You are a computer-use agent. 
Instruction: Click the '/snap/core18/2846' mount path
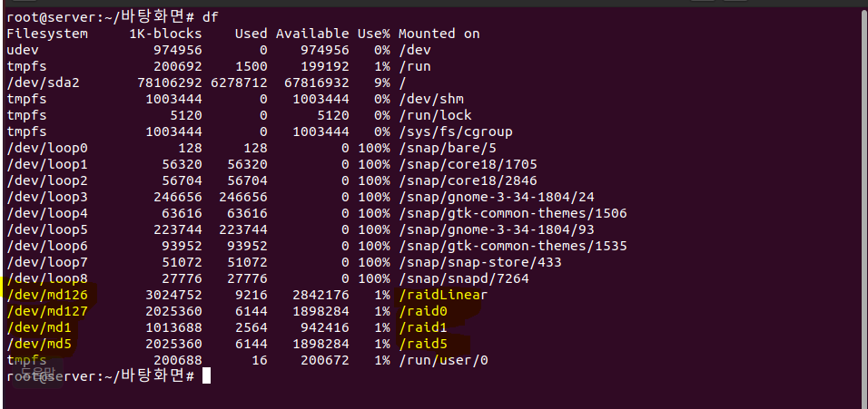coord(468,180)
